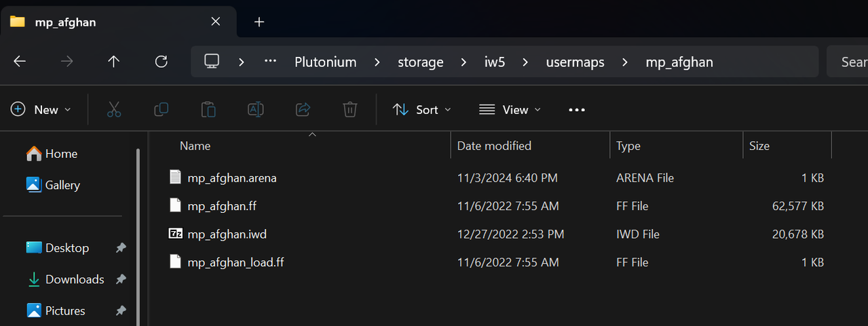Viewport: 868px width, 326px height.
Task: Sort files by the Date modified column
Action: (x=494, y=146)
